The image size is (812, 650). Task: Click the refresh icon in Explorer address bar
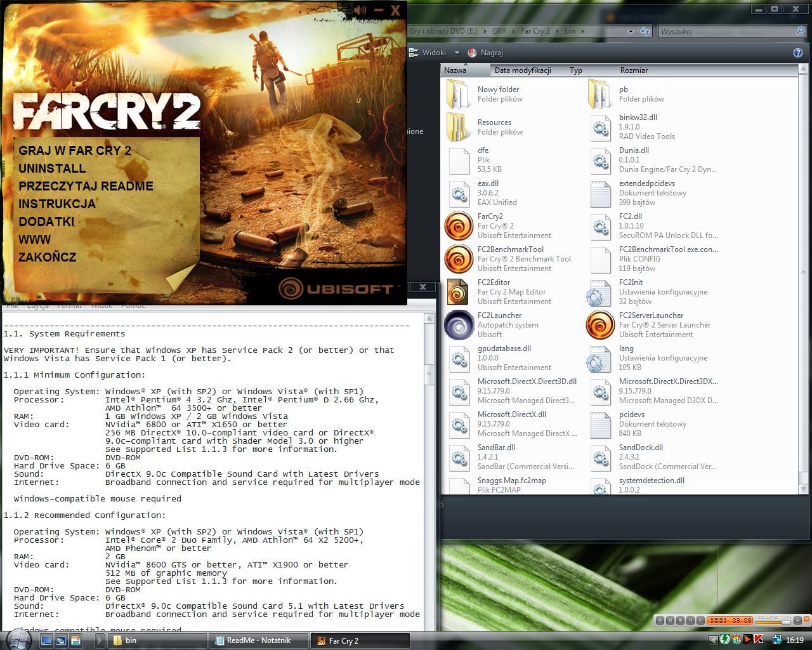645,31
